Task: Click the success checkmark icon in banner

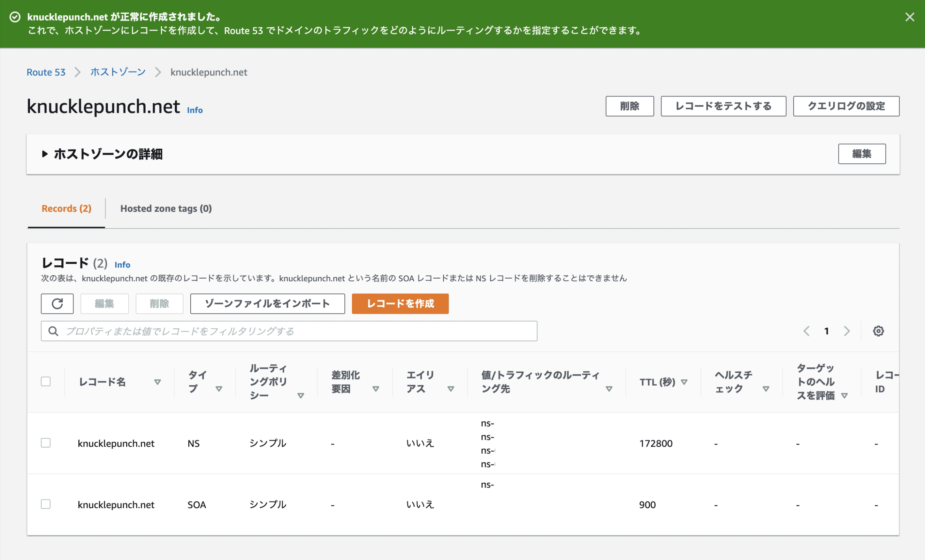Action: pos(15,17)
